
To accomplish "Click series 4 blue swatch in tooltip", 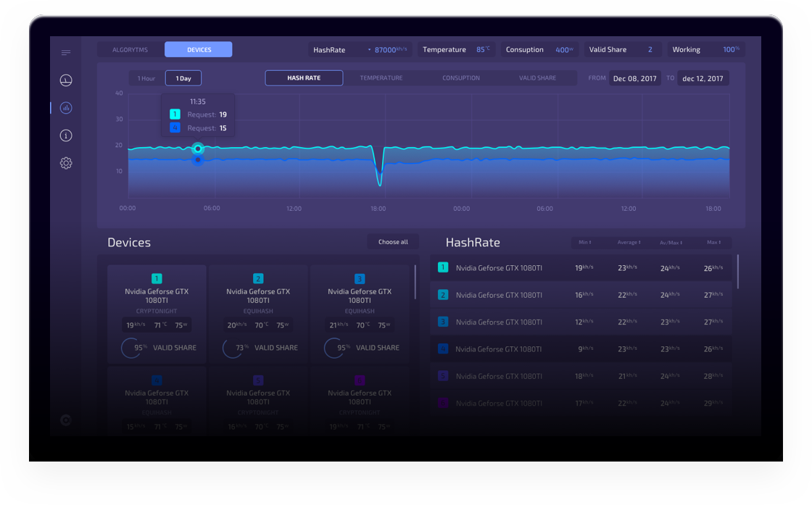I will [175, 128].
